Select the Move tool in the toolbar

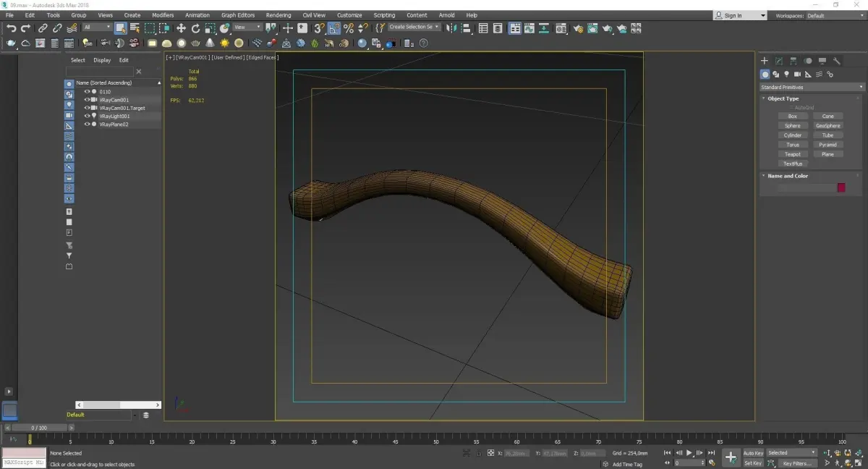click(181, 28)
